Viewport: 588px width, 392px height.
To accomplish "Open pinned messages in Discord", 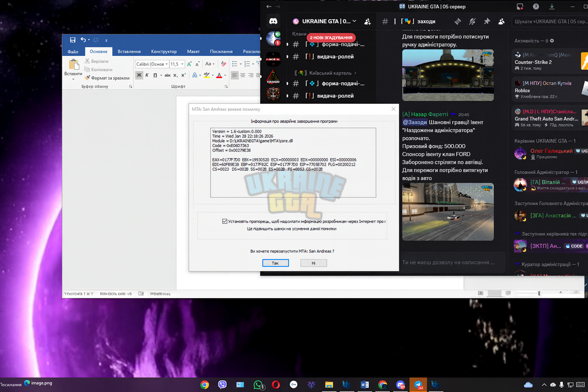I will 487,21.
